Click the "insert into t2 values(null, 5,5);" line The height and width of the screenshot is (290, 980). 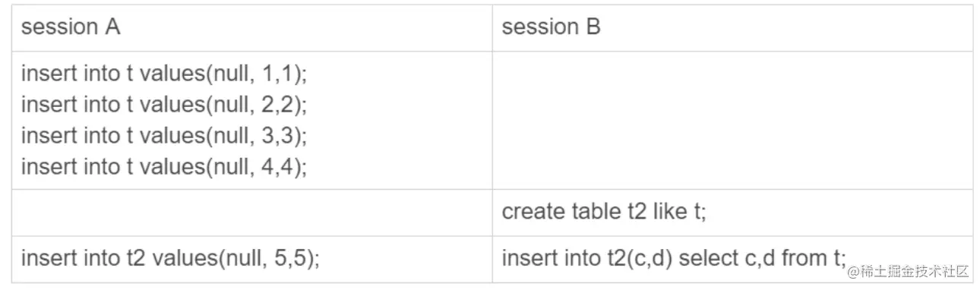tap(170, 258)
